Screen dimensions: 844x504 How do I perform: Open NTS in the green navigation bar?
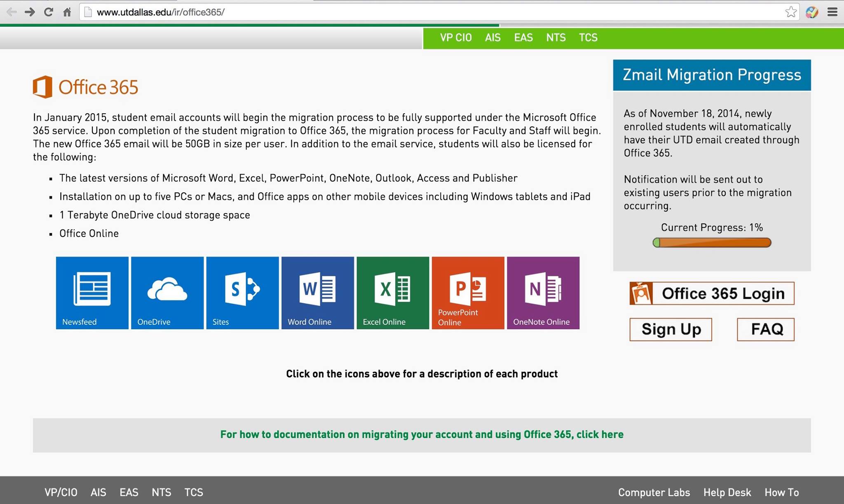pos(556,38)
